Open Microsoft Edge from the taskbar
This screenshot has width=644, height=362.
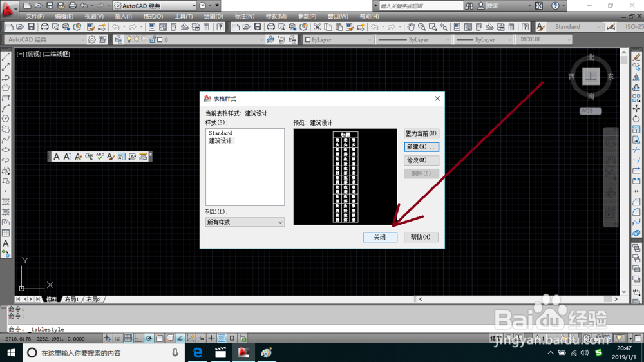click(198, 352)
